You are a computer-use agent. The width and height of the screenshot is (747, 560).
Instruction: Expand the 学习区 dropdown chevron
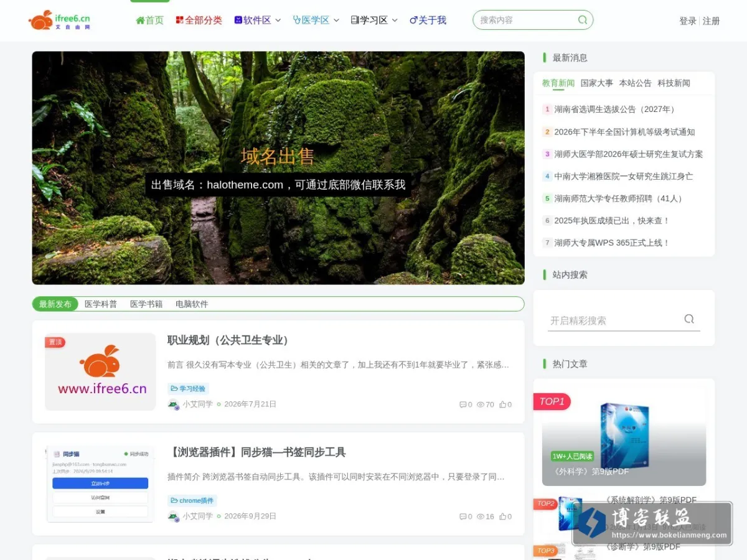[x=394, y=21]
